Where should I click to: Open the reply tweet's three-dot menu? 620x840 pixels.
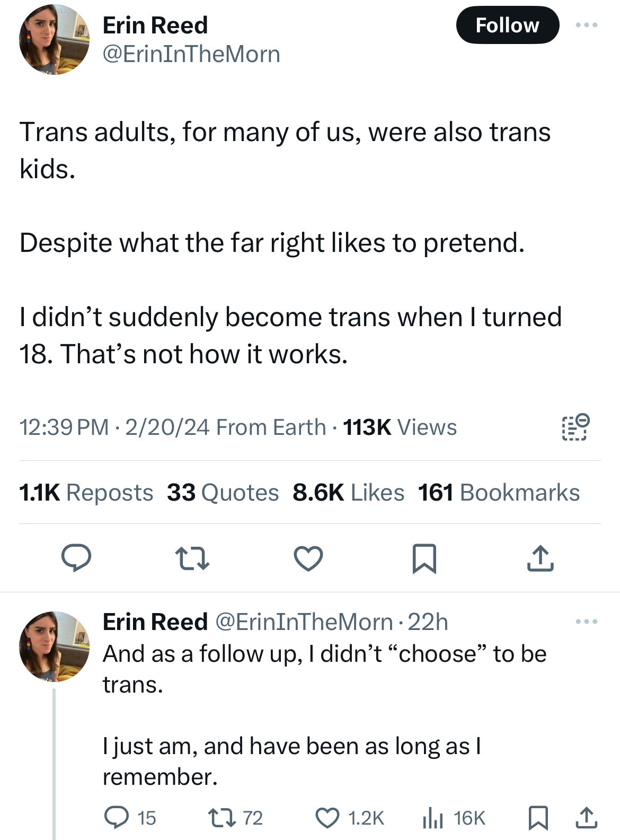[587, 622]
